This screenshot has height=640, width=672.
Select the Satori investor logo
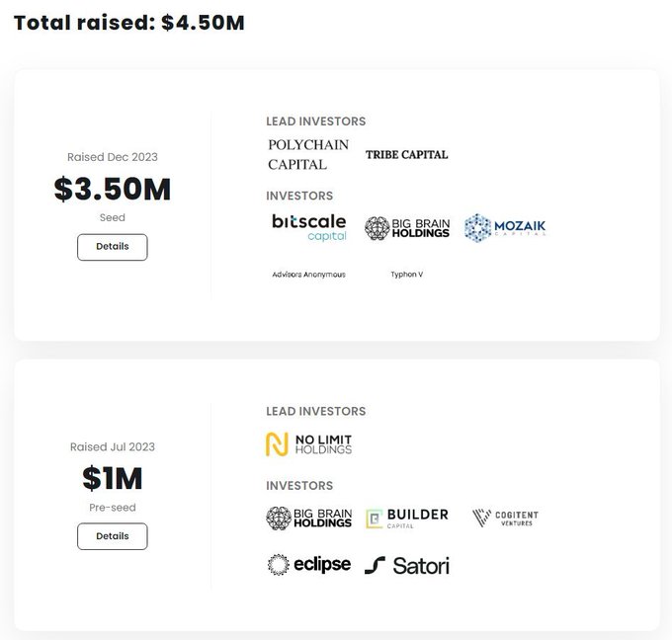pos(407,566)
